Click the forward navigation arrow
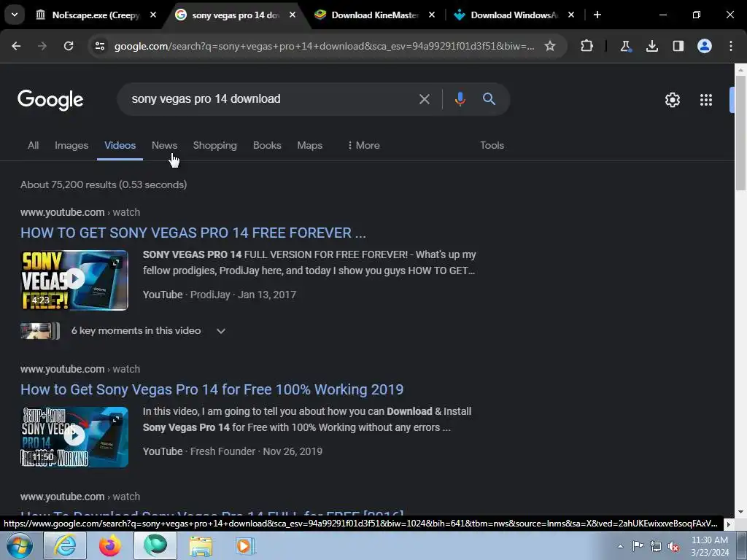 click(x=42, y=46)
